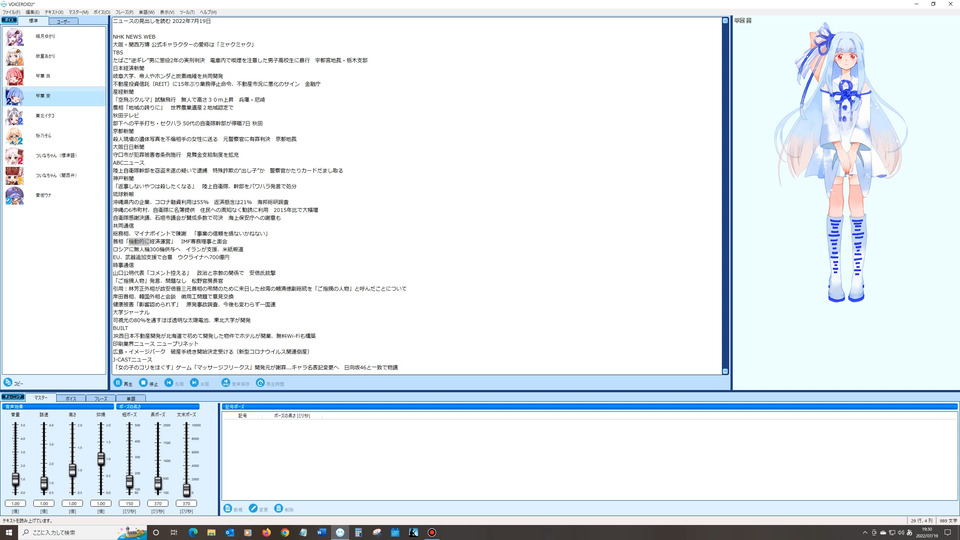Select the 東北イタコ voice avatar

(x=14, y=116)
